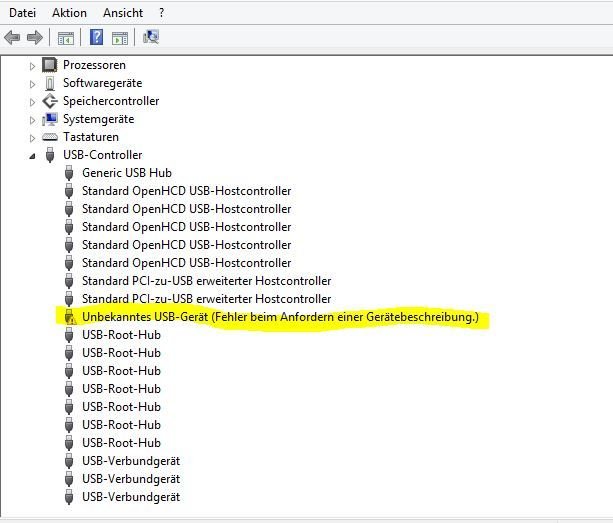
Task: Expand the Softwaregeräte category
Action: (x=32, y=83)
